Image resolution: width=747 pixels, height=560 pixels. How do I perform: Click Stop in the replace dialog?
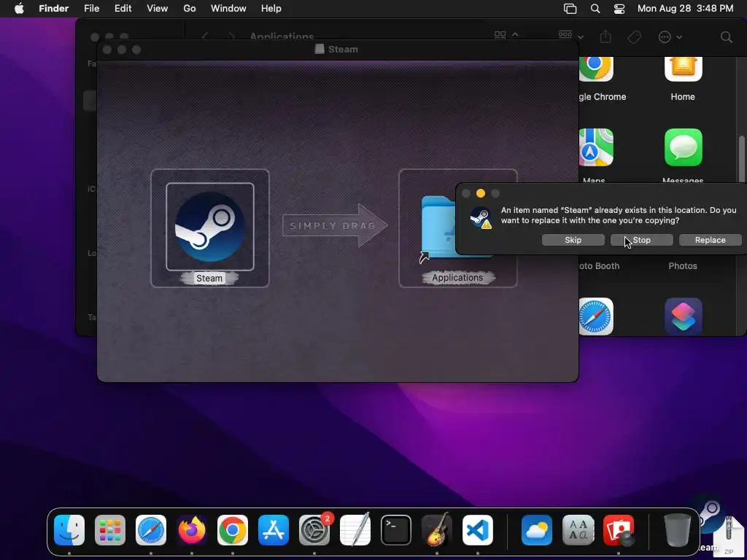tap(641, 240)
